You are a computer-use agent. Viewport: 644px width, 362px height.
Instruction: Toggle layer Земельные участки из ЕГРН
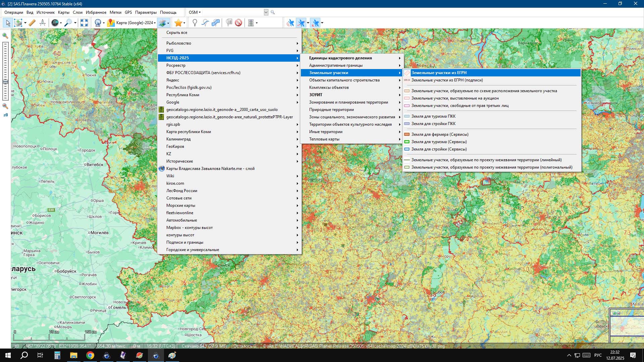point(439,73)
